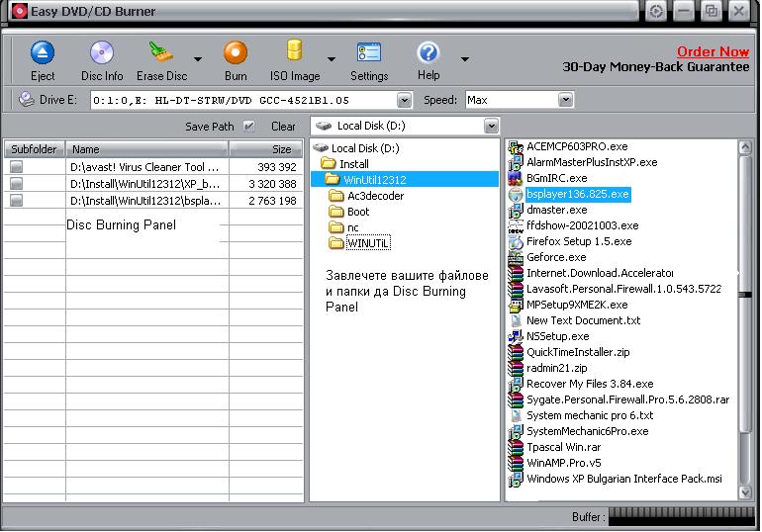Open the Help icon
Viewport: 762px width, 532px height.
pos(429,52)
